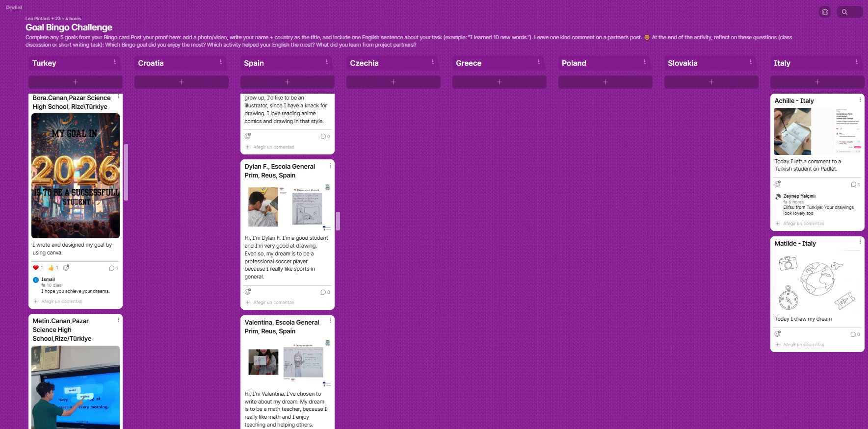Add a reaction to Matilde - Italy post
This screenshot has height=429, width=868.
tap(778, 334)
